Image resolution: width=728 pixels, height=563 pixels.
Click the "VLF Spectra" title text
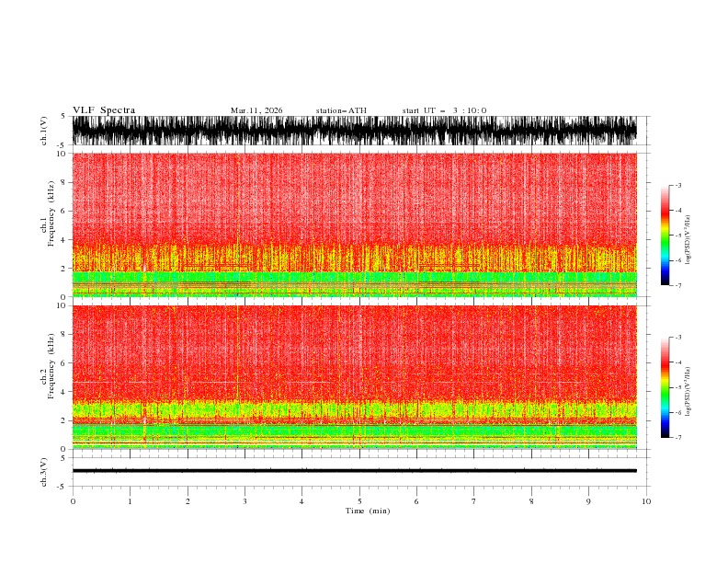click(x=104, y=110)
